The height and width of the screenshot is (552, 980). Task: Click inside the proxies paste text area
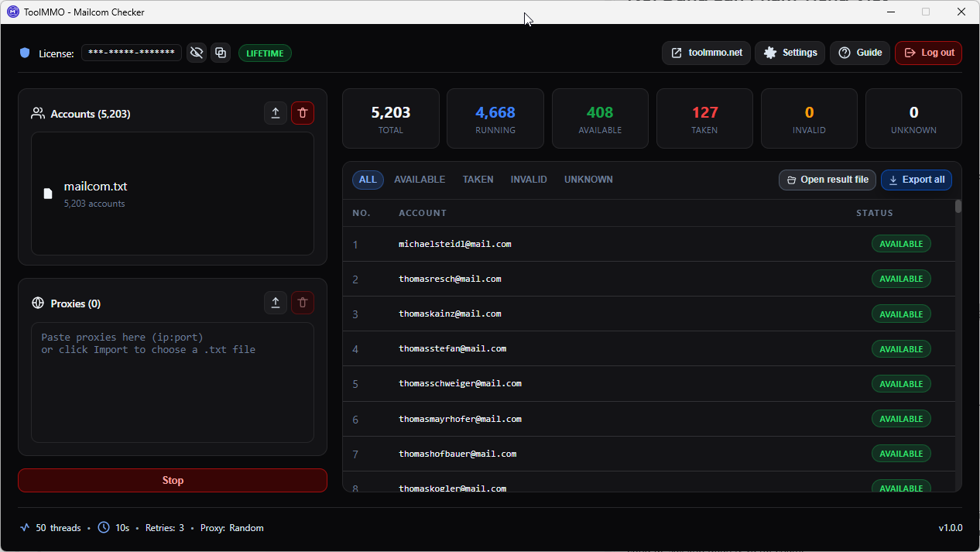[173, 382]
